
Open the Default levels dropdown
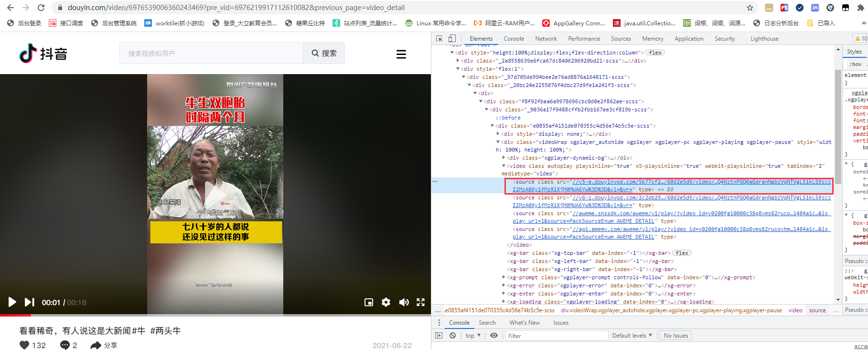point(632,336)
